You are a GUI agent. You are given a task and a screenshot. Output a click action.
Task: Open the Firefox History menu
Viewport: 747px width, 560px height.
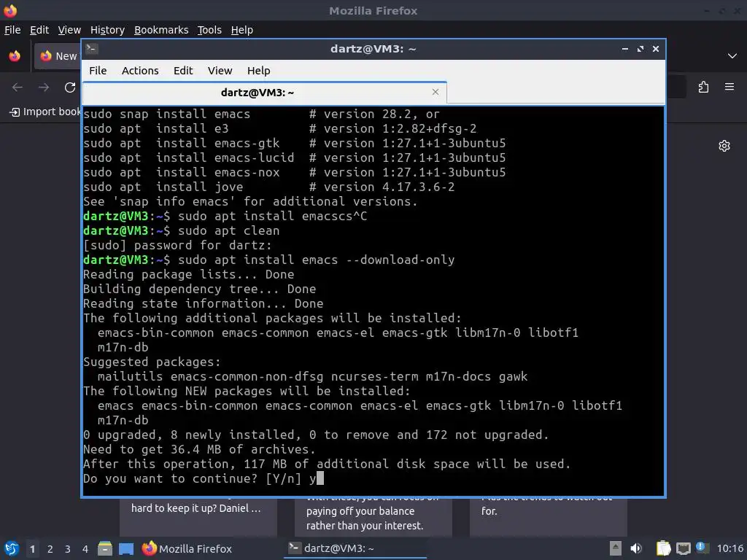coord(107,30)
